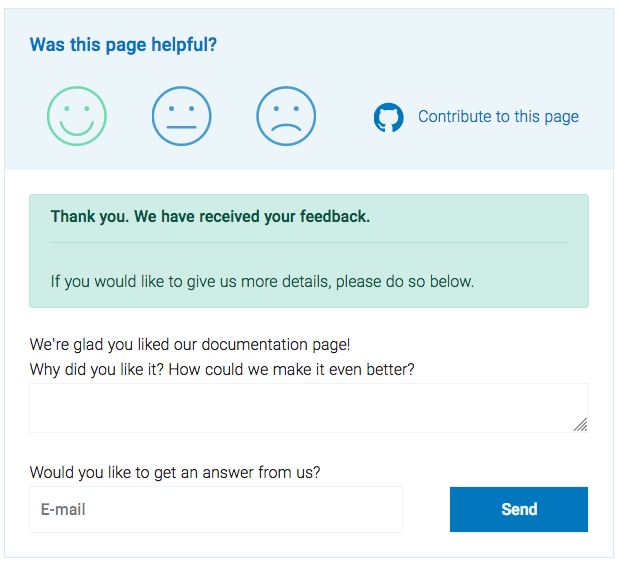Grab the text area resize handle
The width and height of the screenshot is (619, 564).
tap(581, 425)
